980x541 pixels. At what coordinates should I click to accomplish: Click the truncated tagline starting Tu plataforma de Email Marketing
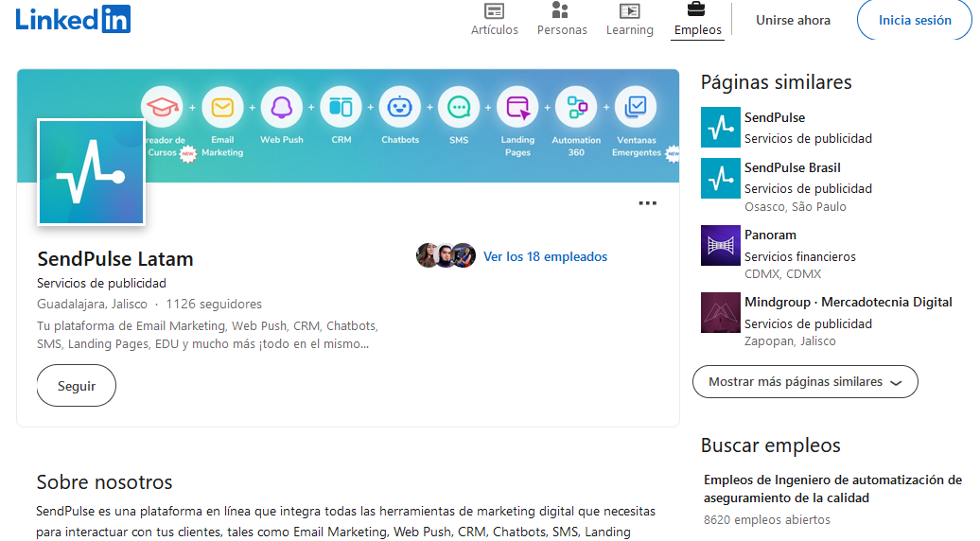click(x=207, y=335)
